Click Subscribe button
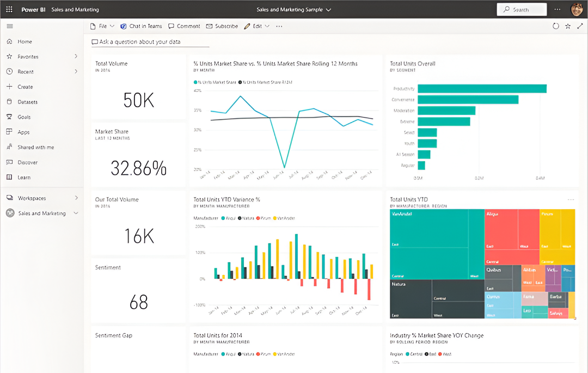Viewport: 588px width, 373px height. (x=222, y=26)
